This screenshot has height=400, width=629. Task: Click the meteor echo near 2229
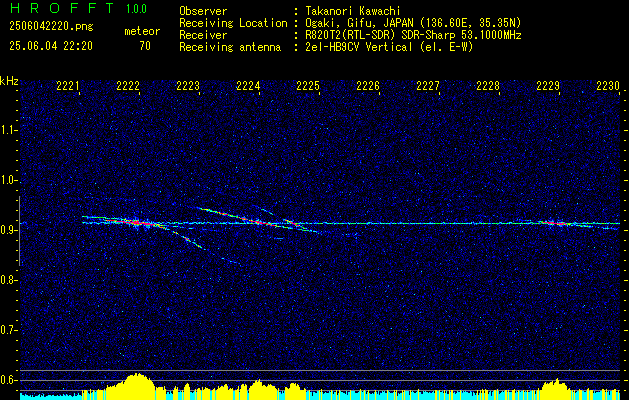tap(556, 223)
